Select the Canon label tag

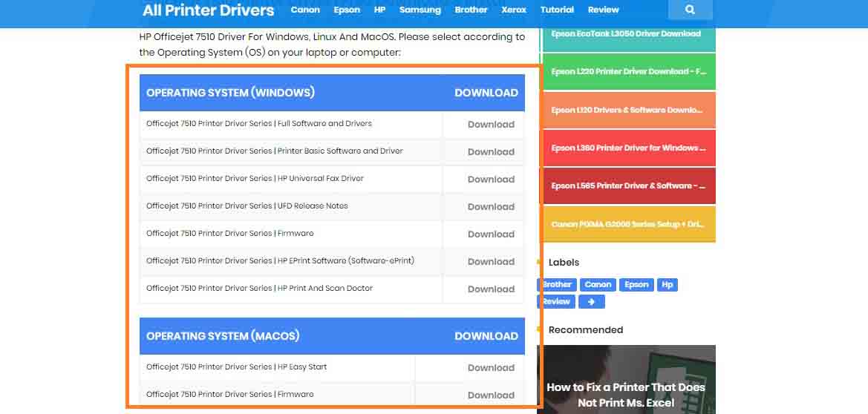coord(598,284)
